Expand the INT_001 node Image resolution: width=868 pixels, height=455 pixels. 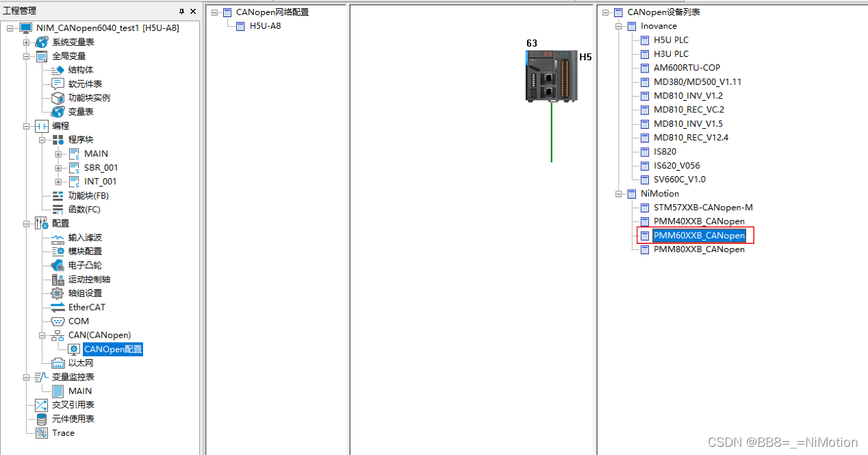58,182
